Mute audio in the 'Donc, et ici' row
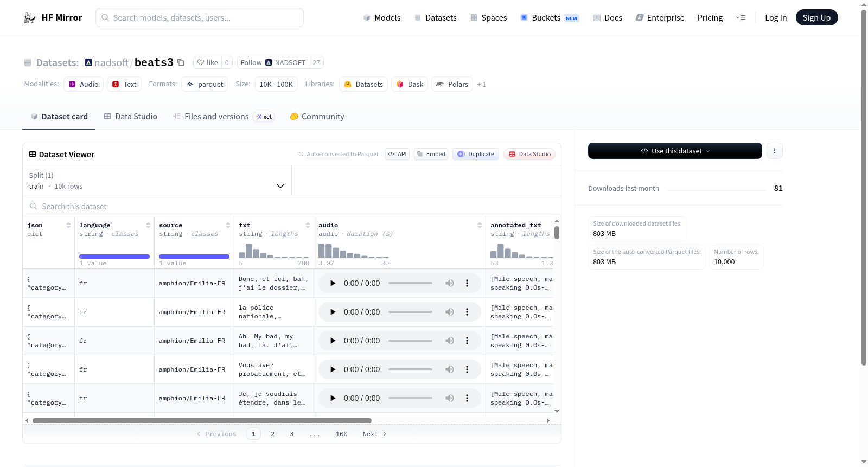Viewport: 868px width, 467px height. [450, 283]
